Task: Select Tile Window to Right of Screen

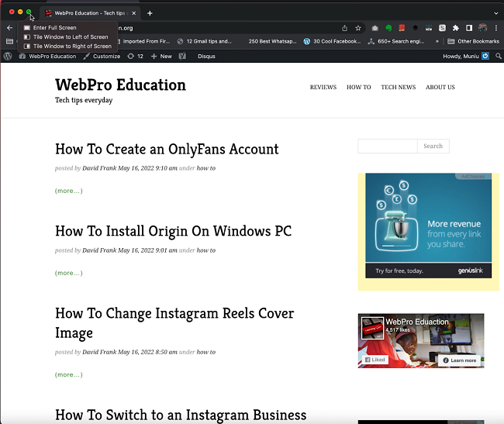Action: (x=67, y=47)
